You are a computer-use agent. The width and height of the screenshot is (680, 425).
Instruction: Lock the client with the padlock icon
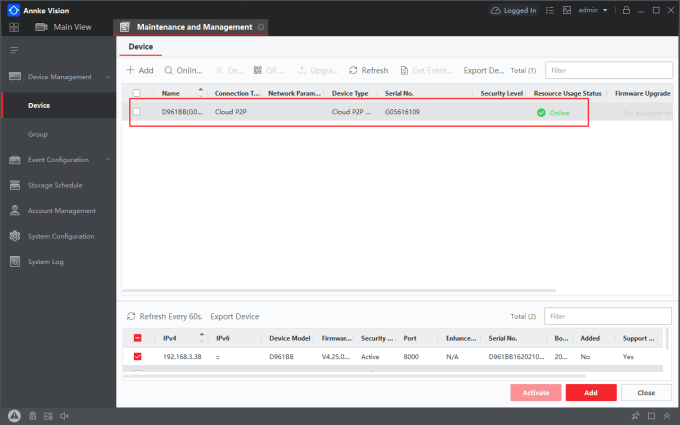[627, 10]
